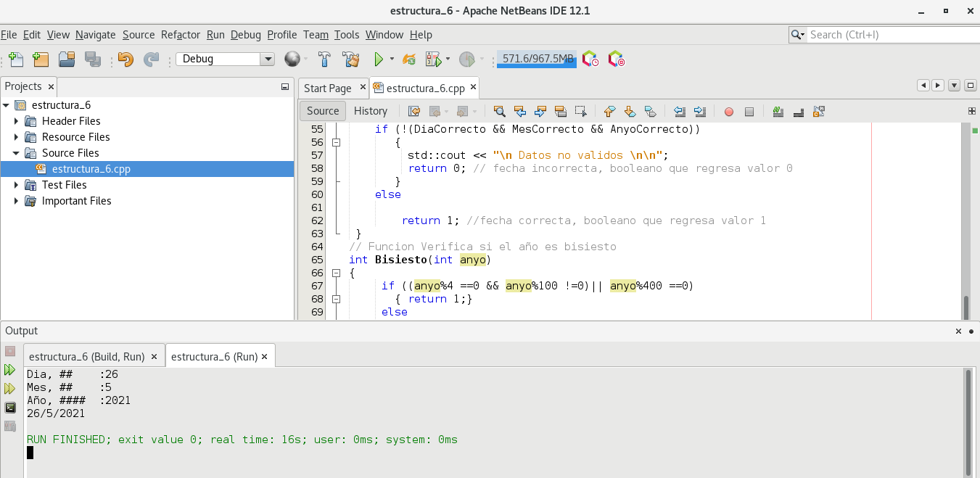
Task: Toggle the Source view button
Action: 323,111
